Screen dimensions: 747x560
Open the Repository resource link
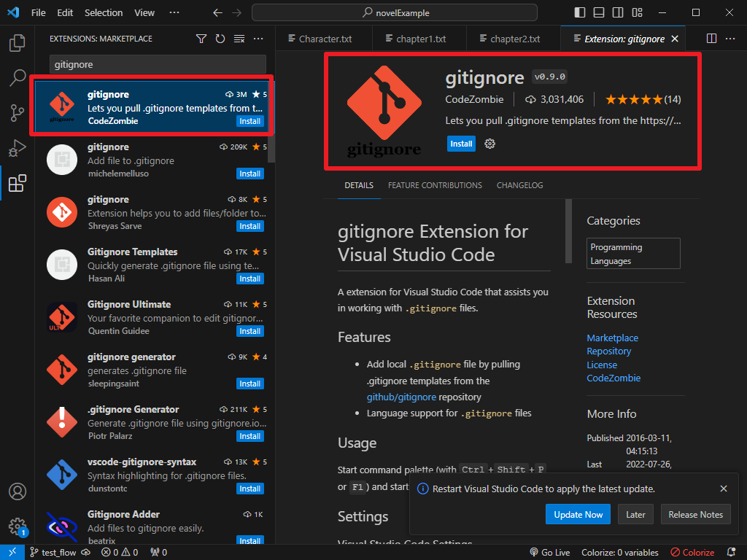click(609, 351)
